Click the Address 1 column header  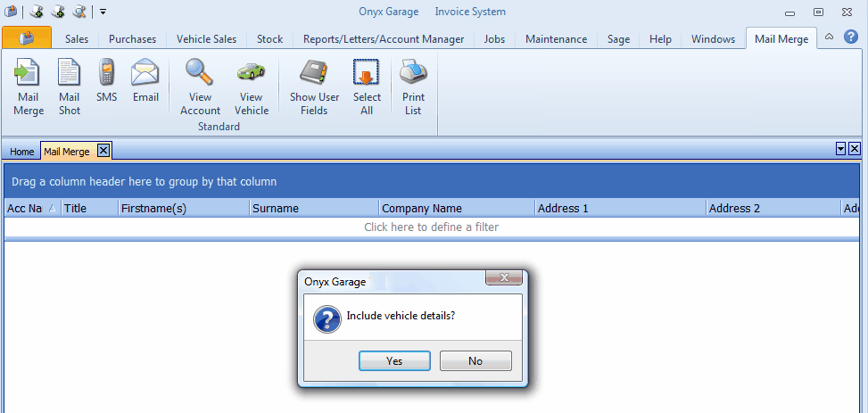(x=621, y=208)
